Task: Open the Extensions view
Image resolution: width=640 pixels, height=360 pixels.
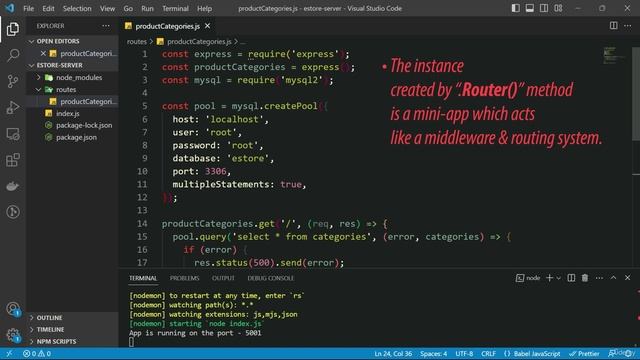Action: [x=13, y=160]
